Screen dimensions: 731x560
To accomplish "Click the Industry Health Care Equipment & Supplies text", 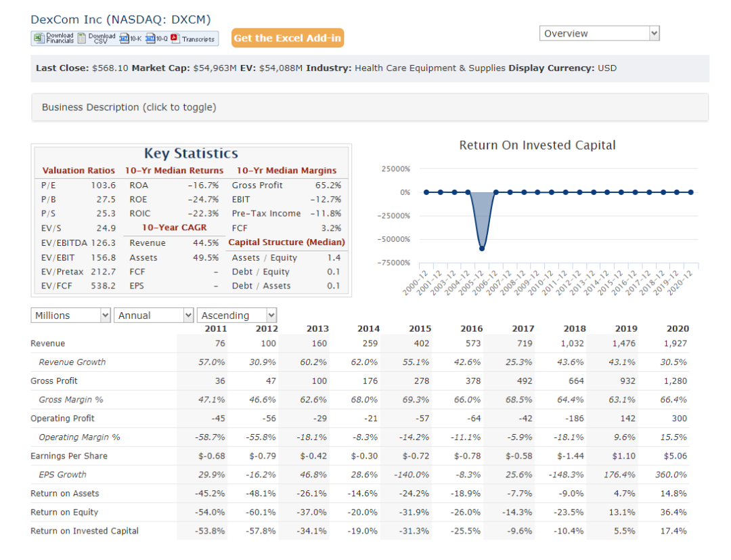I will 430,68.
